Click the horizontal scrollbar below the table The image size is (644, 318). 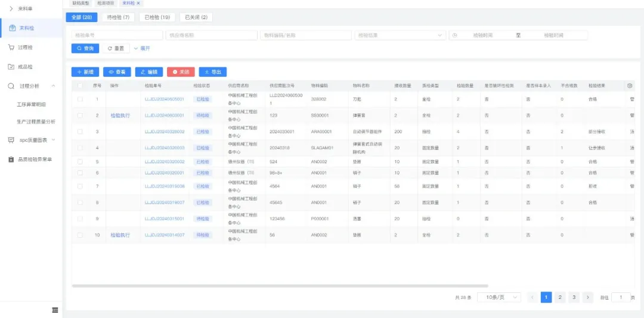coord(280,286)
